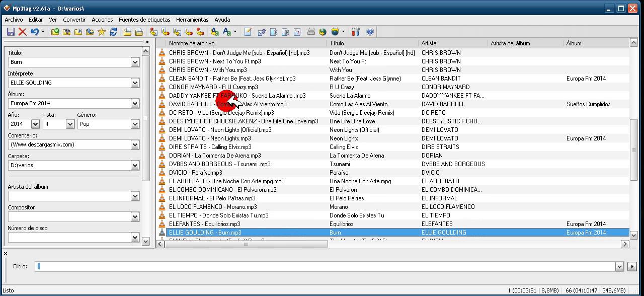Screen dimensions: 644x296
Task: Launch the Autonumbering wizard icon
Action: click(x=297, y=32)
